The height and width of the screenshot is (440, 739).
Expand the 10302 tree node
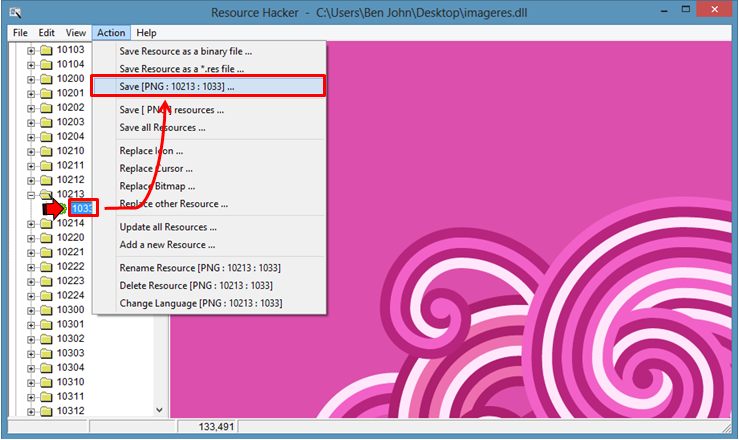(31, 339)
